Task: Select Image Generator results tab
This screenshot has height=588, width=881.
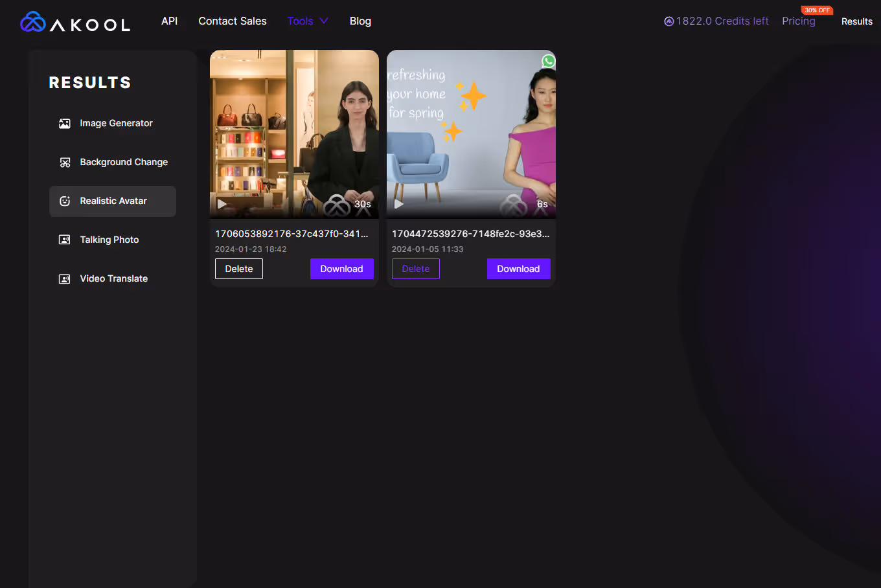Action: [113, 124]
